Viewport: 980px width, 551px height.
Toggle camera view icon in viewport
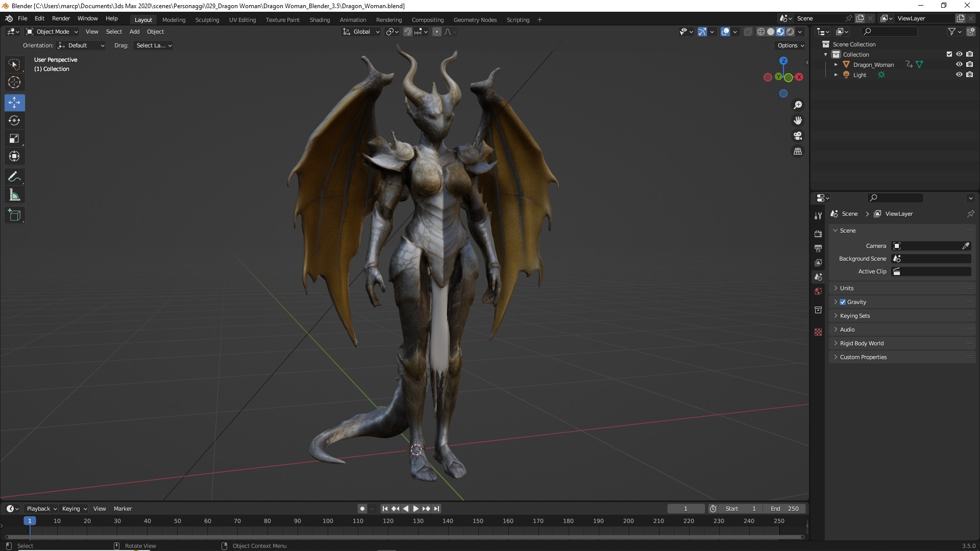pyautogui.click(x=798, y=136)
